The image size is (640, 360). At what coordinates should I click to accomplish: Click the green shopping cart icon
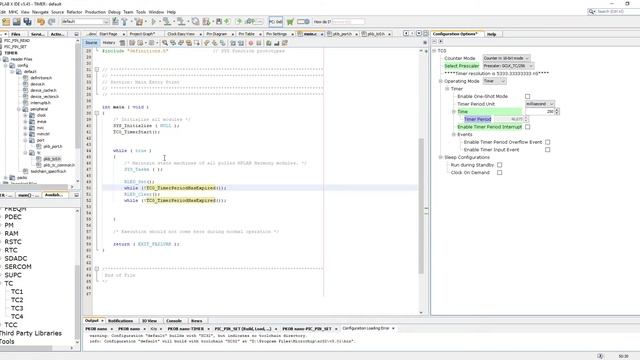(290, 22)
